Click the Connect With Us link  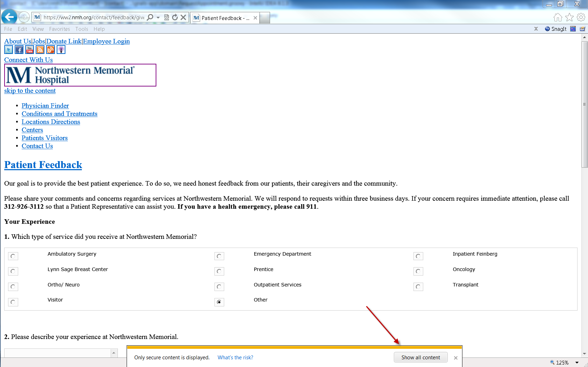29,60
